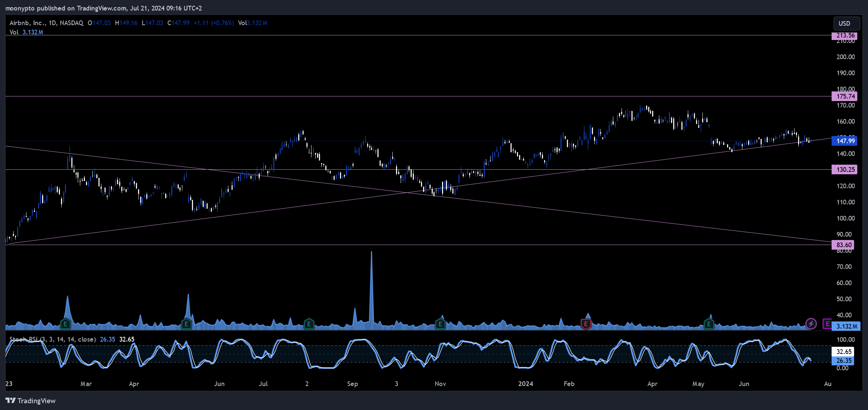
Task: Click the 175.74 price line label
Action: point(844,96)
